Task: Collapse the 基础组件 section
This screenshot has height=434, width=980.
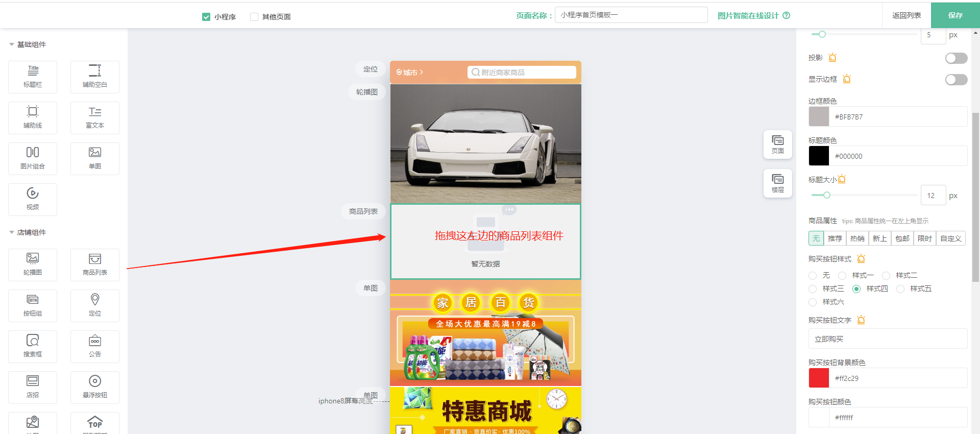Action: click(12, 45)
